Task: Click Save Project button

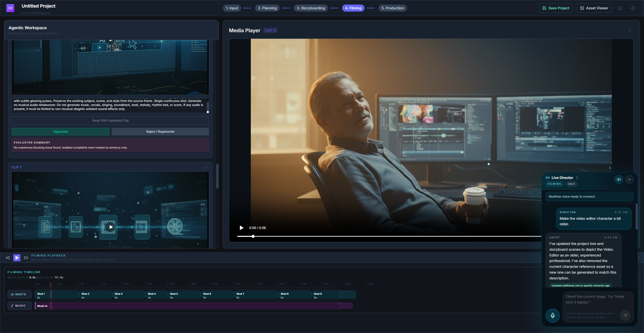Action: [x=556, y=8]
